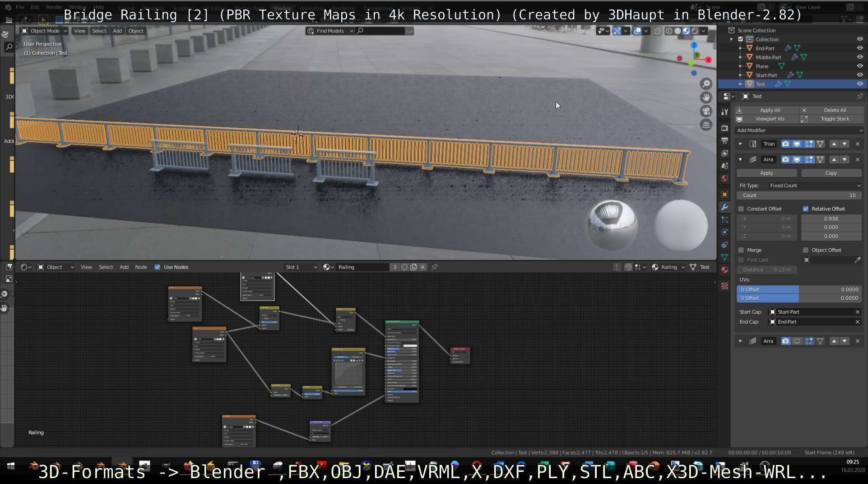Collapse the expanded Arra modifier panel

[x=740, y=159]
